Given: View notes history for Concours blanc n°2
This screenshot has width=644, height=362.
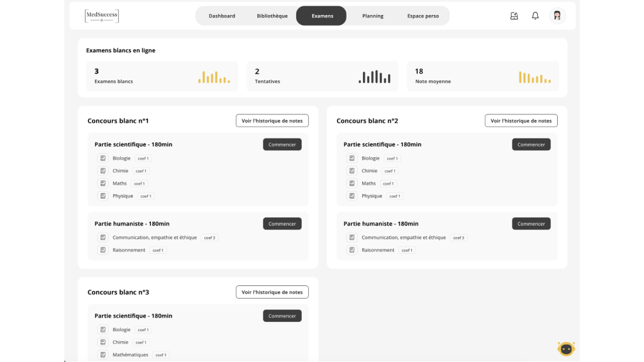Looking at the screenshot, I should click(521, 121).
